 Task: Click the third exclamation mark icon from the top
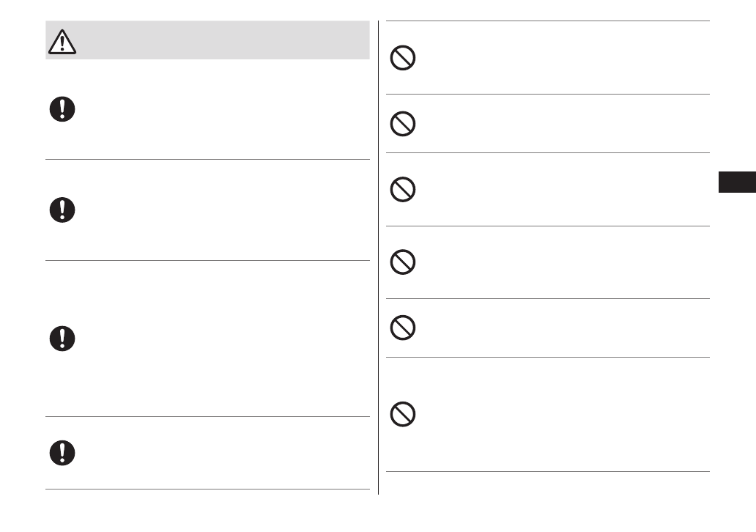(62, 338)
